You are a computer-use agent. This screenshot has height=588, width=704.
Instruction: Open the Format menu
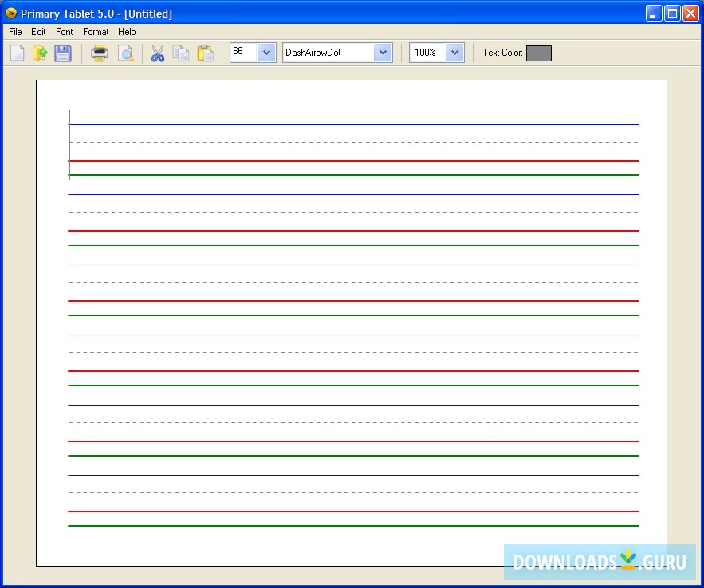coord(96,32)
